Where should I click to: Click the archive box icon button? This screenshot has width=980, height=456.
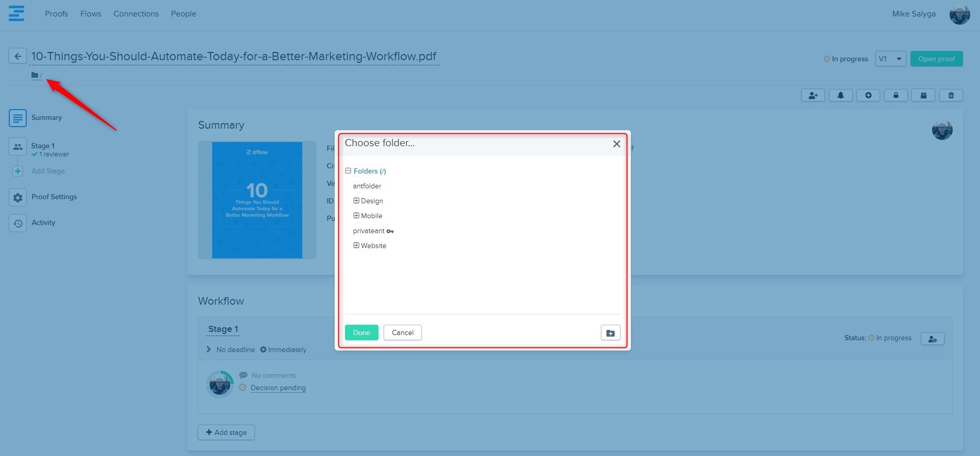(x=923, y=95)
